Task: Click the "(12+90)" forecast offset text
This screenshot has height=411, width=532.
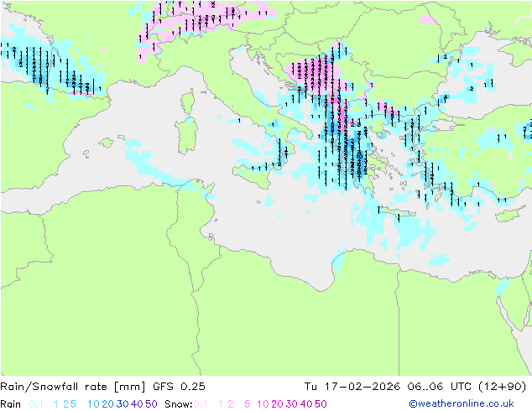Action: 503,387
